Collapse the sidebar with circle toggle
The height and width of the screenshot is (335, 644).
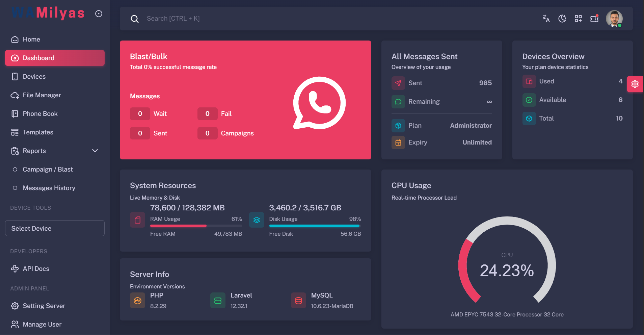(98, 13)
